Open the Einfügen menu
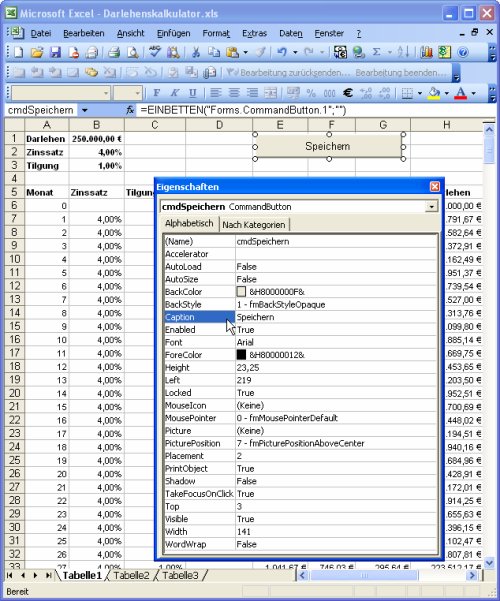 (173, 33)
